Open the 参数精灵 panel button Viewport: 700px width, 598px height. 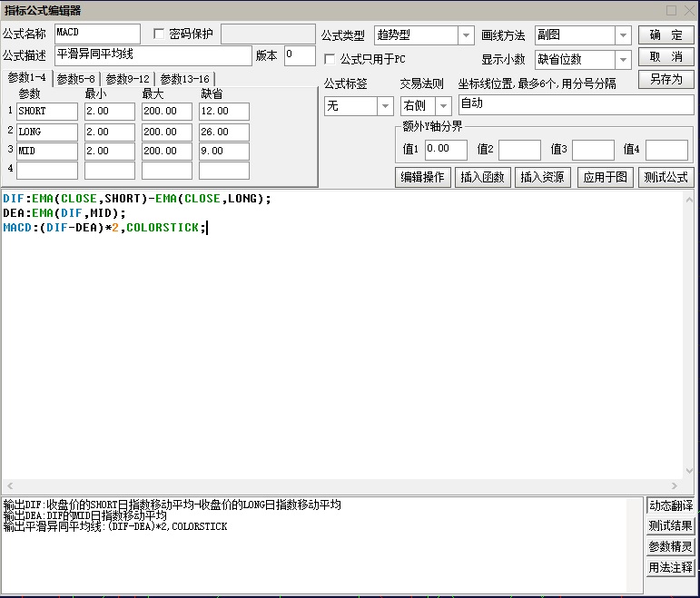pos(670,547)
